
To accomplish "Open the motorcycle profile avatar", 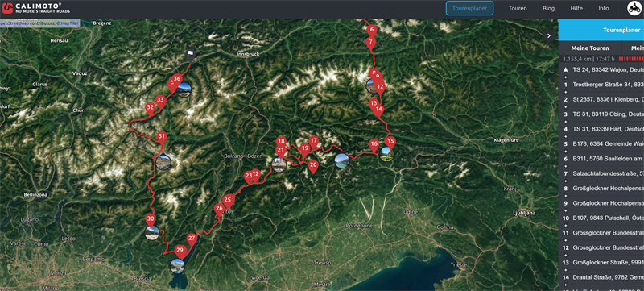I will point(634,9).
